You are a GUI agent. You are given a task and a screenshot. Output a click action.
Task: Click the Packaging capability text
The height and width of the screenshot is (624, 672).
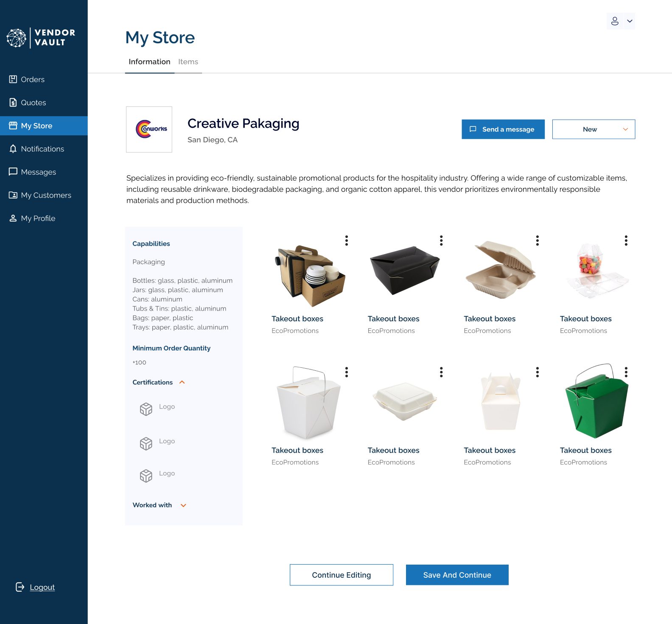coord(148,262)
